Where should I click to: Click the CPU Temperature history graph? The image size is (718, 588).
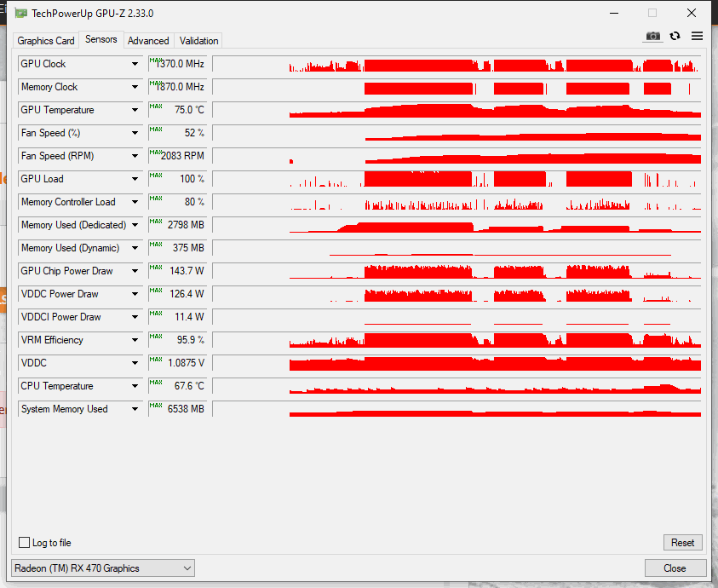[x=457, y=386]
